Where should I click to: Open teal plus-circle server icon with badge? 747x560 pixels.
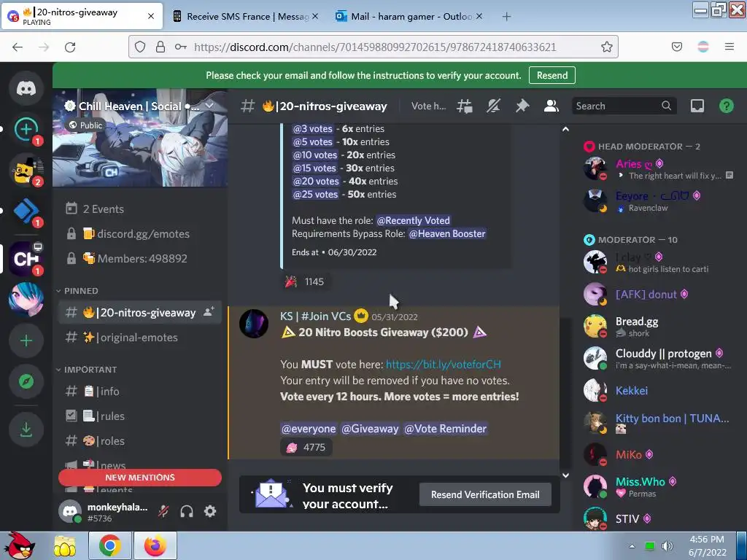26,129
